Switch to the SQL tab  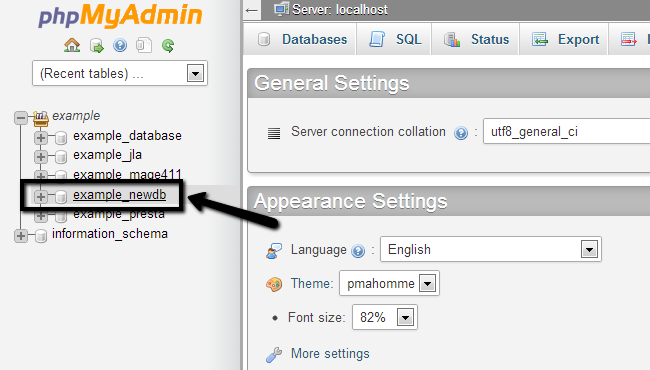(394, 39)
